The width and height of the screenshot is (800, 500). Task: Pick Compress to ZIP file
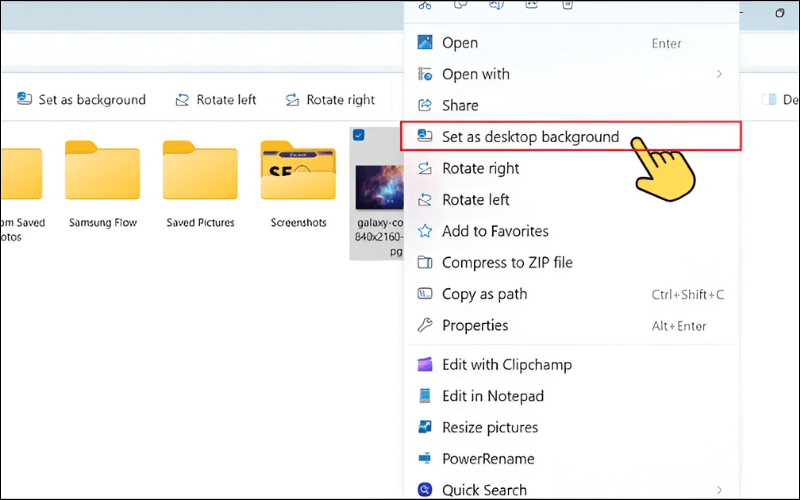point(571,263)
